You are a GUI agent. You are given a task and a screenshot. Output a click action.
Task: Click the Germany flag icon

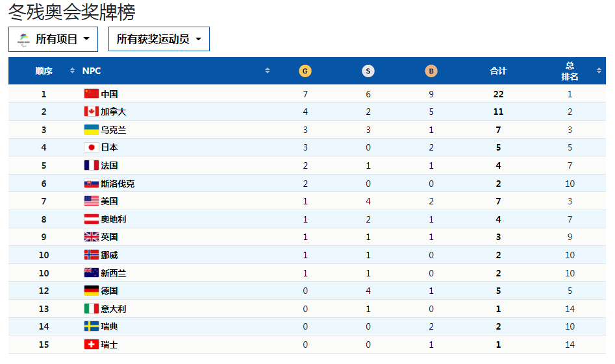coord(91,291)
